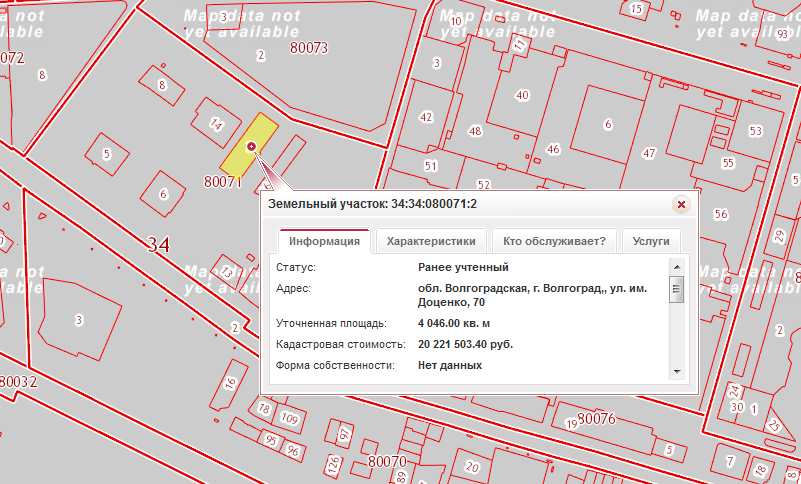
Task: Click the 'Кадастровая стоимость:' label
Action: point(341,344)
